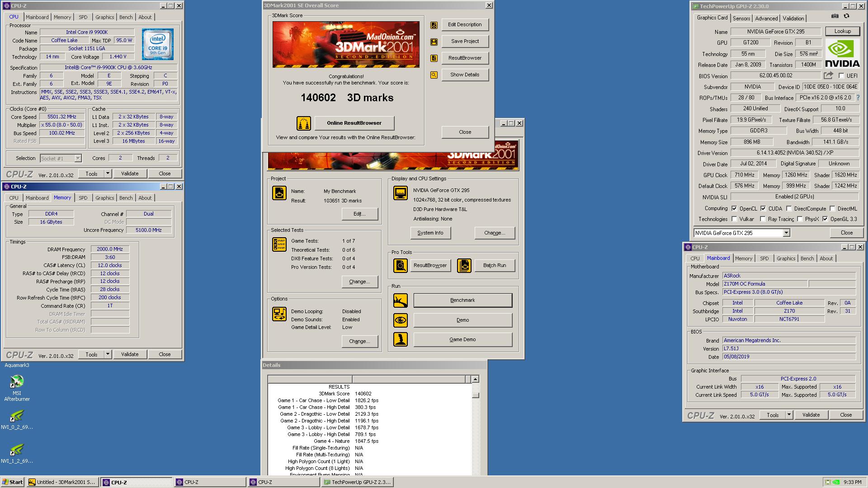Click Validate in CPU-Z Memory window
The height and width of the screenshot is (488, 868).
coord(130,354)
